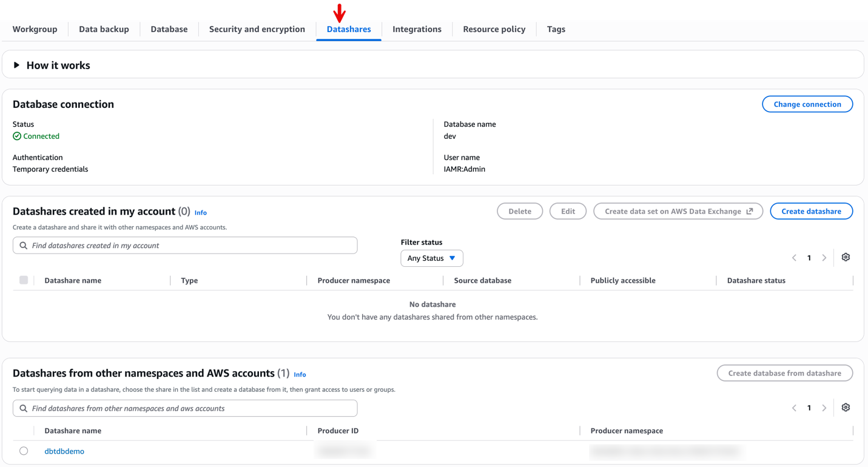Click page number 1 in other namespaces table

(809, 408)
